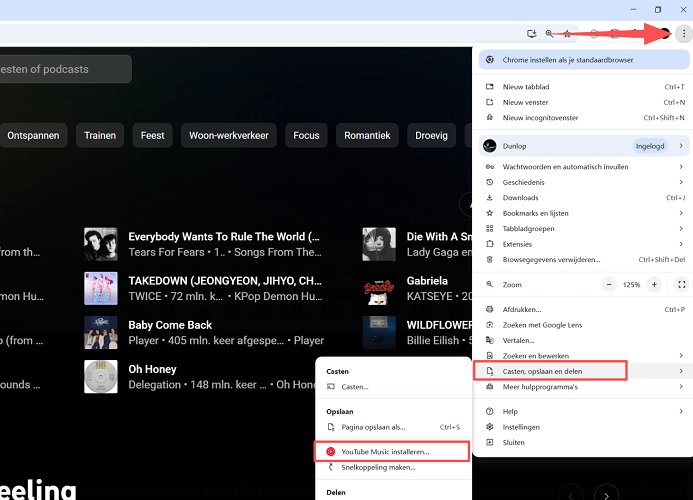Expand the Tabbladgroepen submenu chevron
Image resolution: width=693 pixels, height=500 pixels.
point(681,229)
